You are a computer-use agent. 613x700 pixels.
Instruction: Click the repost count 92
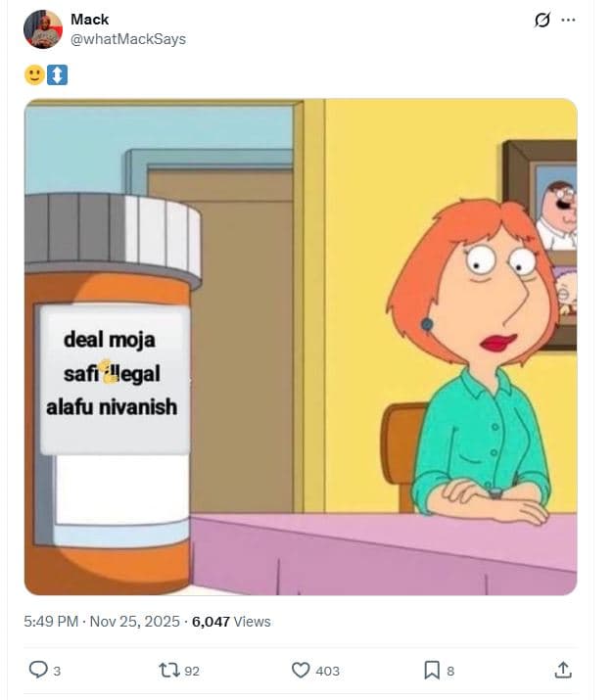[192, 671]
